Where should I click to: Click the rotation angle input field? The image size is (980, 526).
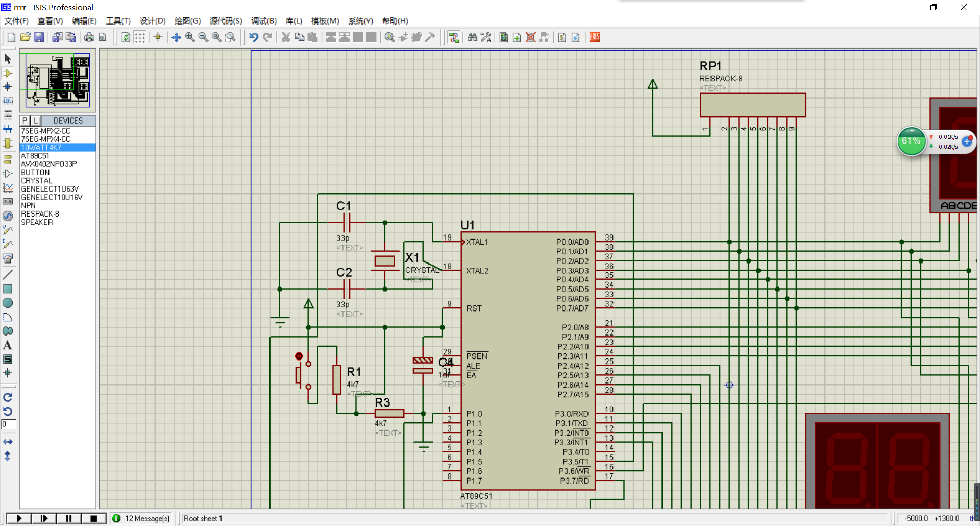9,424
